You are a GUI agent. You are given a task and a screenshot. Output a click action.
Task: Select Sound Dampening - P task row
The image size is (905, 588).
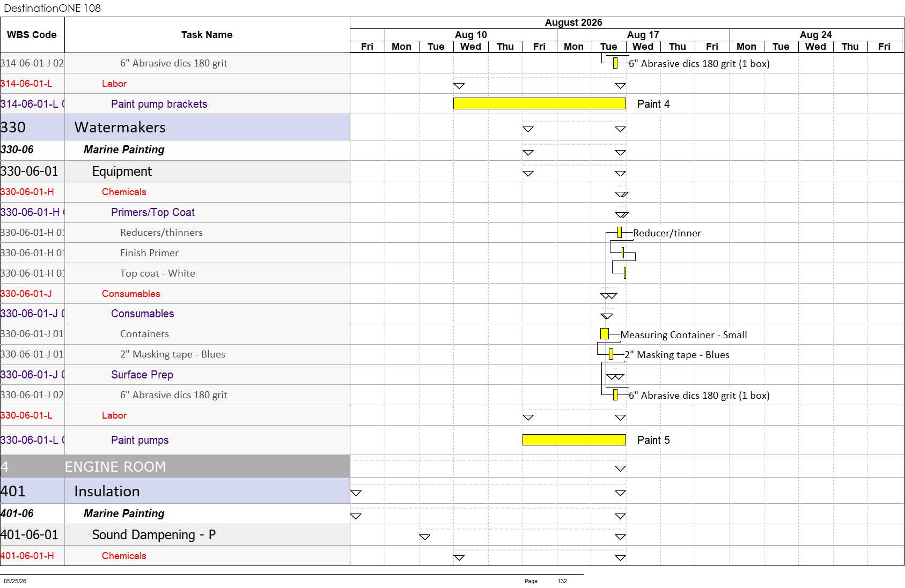pyautogui.click(x=175, y=534)
